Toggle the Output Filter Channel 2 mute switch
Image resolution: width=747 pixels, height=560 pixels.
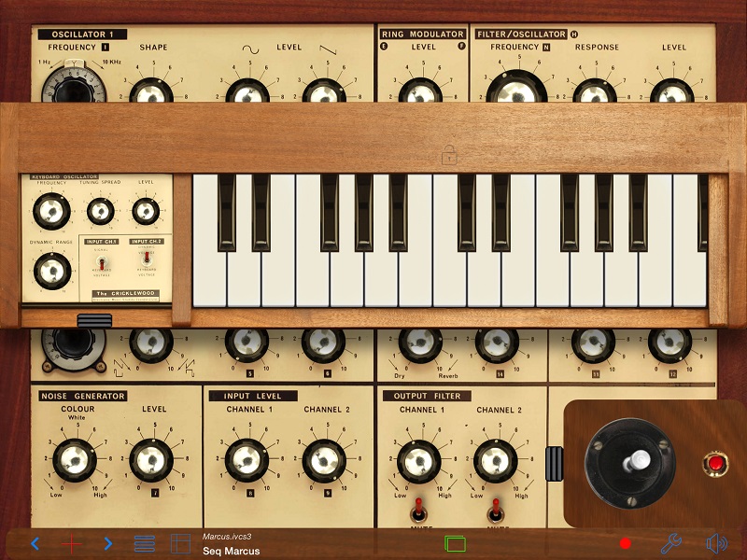pyautogui.click(x=496, y=510)
